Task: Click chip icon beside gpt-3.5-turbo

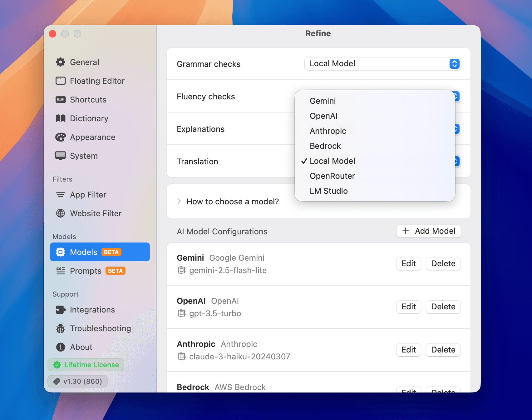Action: pyautogui.click(x=181, y=313)
